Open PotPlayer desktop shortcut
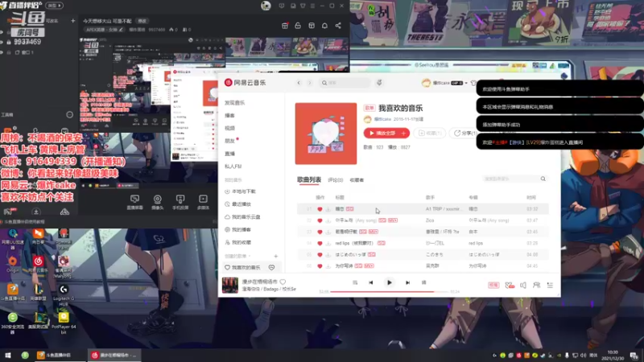 pyautogui.click(x=64, y=323)
